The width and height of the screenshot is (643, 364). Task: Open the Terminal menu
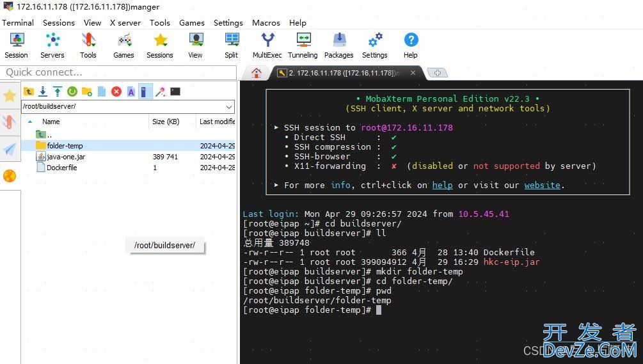(18, 22)
